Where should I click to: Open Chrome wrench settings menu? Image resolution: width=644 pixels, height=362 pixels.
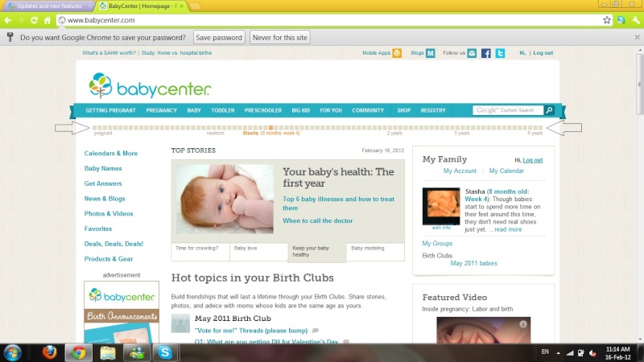click(636, 20)
